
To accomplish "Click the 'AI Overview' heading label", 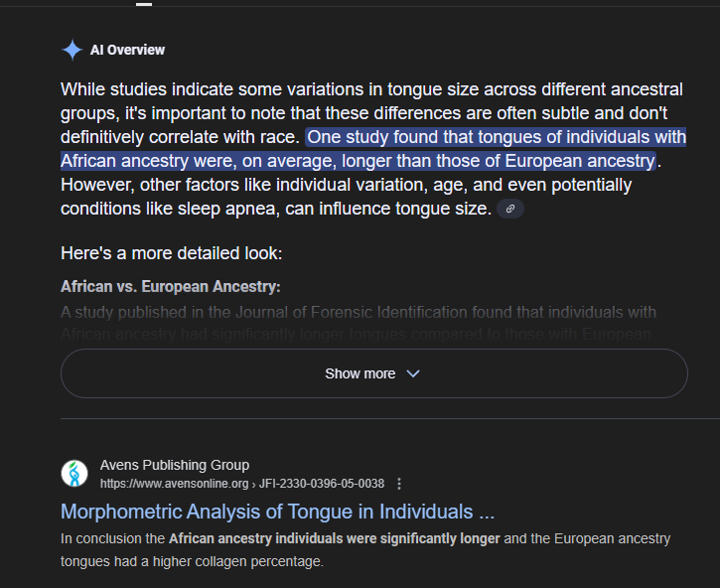I will 127,50.
